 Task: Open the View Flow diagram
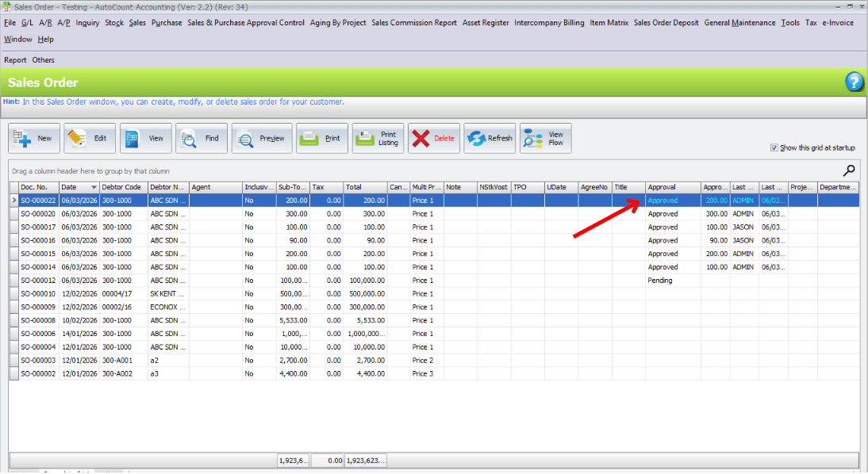pos(533,139)
